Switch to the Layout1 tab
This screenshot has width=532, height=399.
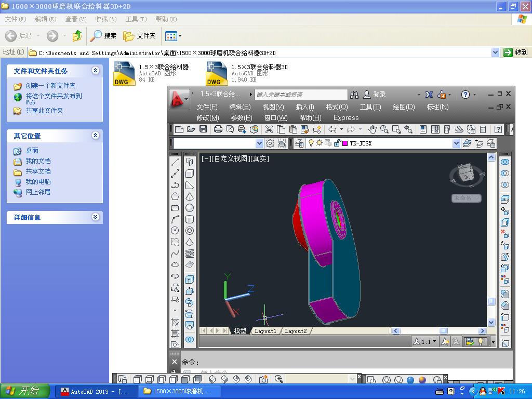[265, 331]
